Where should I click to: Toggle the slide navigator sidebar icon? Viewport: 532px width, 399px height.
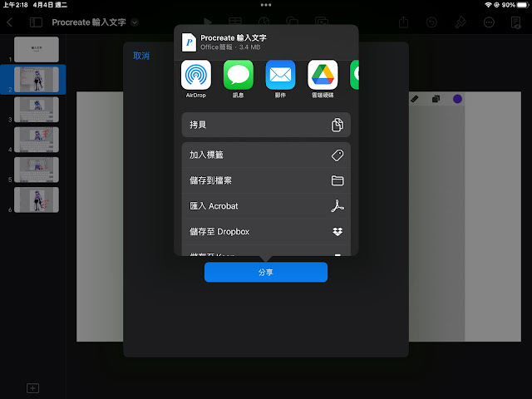(36, 22)
